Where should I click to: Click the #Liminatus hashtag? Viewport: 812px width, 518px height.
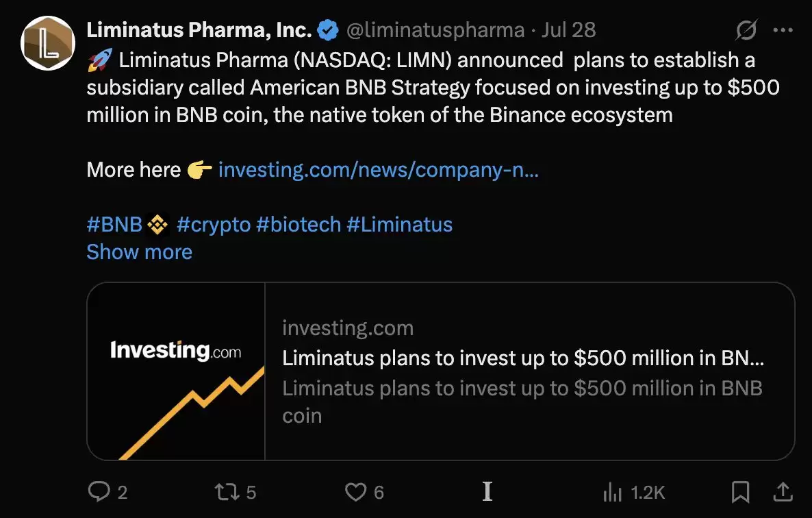[x=400, y=225]
